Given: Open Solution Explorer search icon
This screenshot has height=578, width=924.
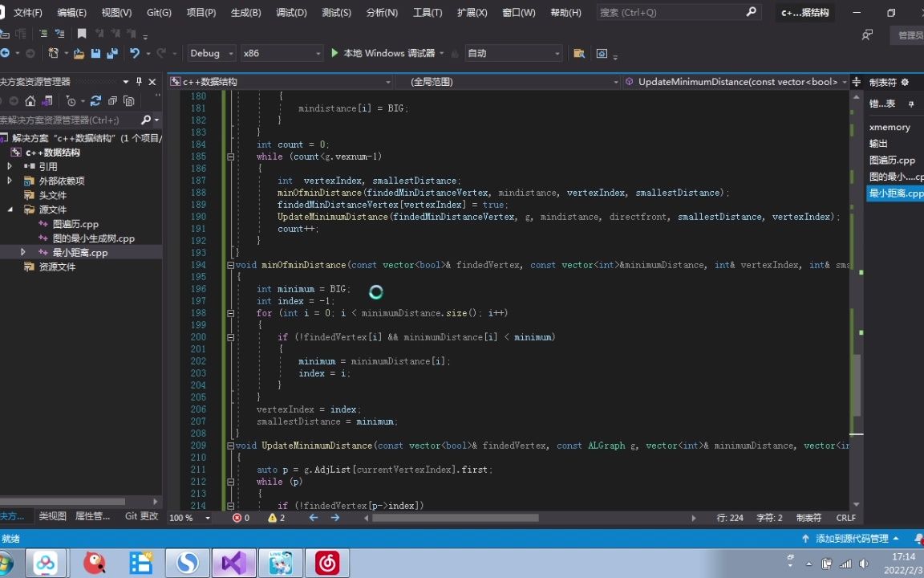Looking at the screenshot, I should (x=148, y=119).
